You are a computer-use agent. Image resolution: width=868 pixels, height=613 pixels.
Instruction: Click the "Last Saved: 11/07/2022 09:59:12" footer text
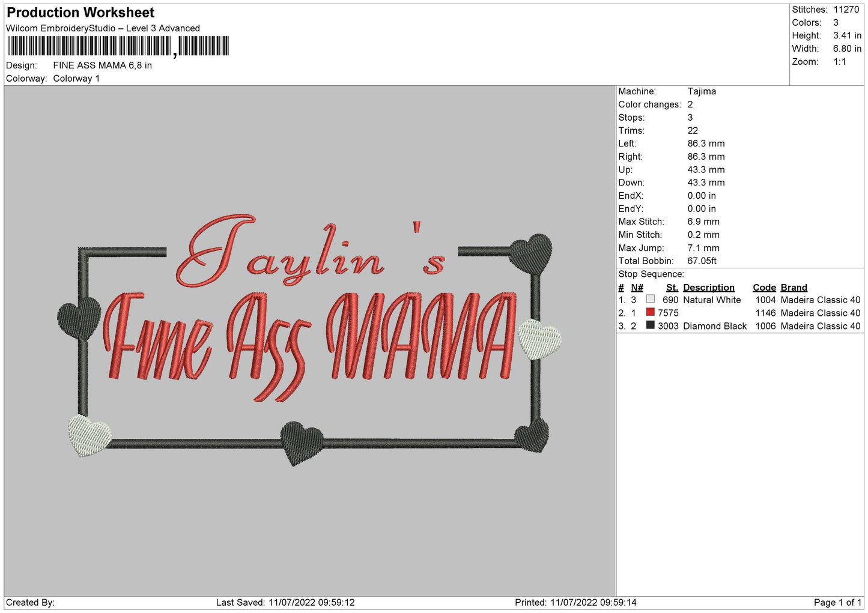[x=285, y=603]
